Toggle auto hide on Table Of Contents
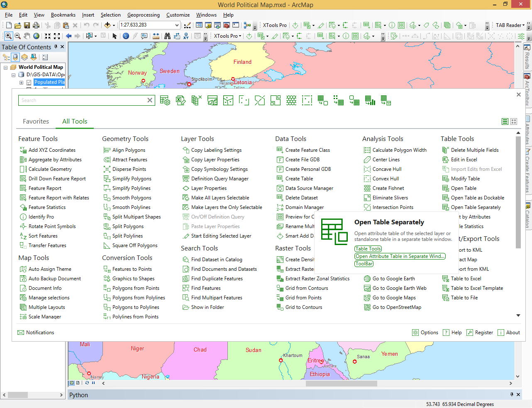The height and width of the screenshot is (408, 532). [56, 47]
